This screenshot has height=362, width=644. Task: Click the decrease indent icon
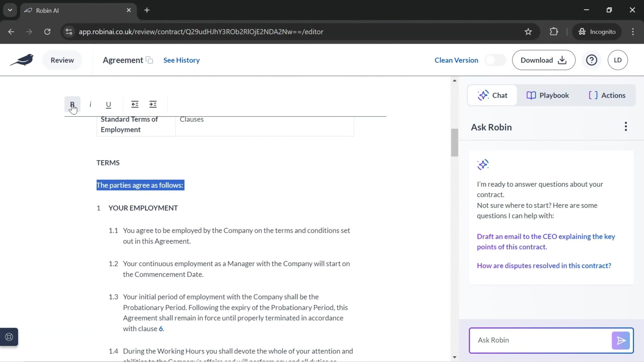point(135,104)
